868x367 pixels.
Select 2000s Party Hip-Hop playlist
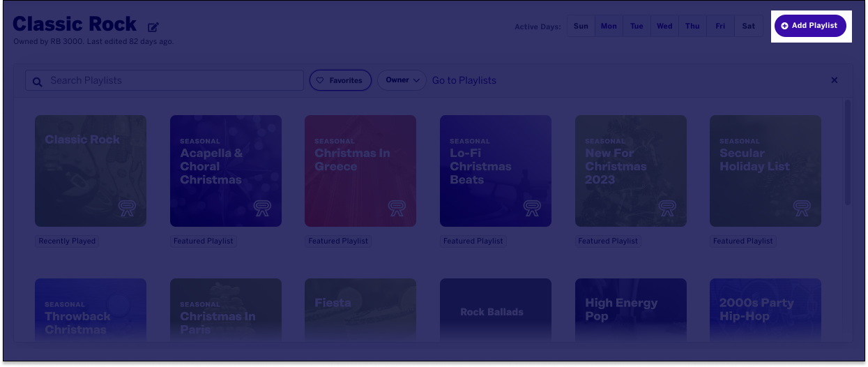(x=766, y=310)
